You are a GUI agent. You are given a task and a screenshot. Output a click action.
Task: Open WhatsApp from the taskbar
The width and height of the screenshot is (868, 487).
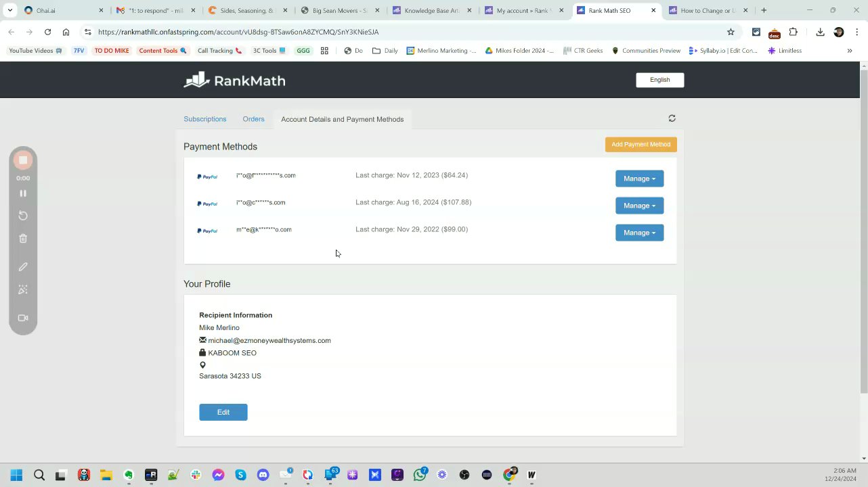tap(420, 475)
